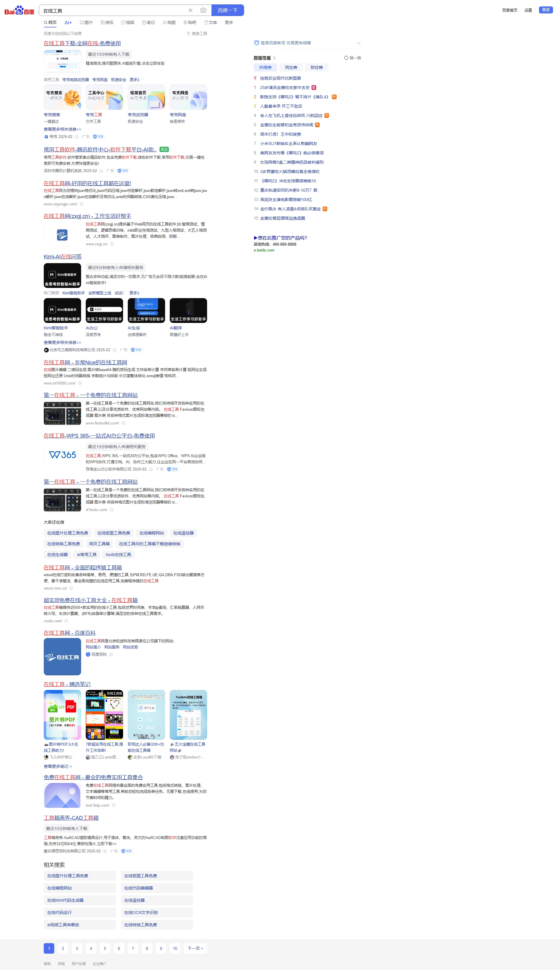Screen dimensions: 560x970
Task: Open 设置 menu at top right
Action: (x=528, y=11)
